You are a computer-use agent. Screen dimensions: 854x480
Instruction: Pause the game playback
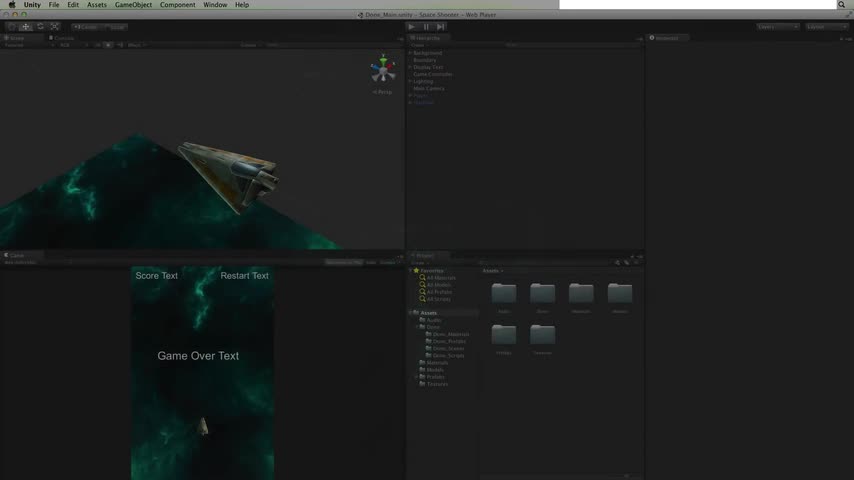426,27
